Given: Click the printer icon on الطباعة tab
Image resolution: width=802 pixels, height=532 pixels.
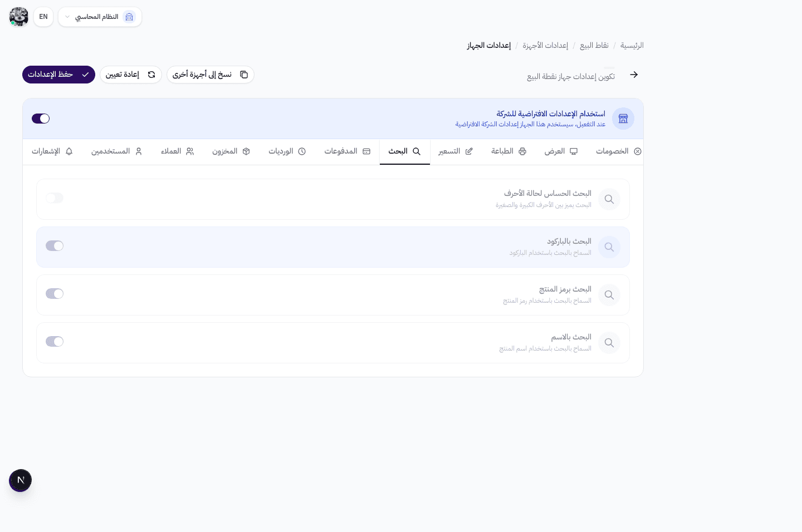Looking at the screenshot, I should pyautogui.click(x=522, y=151).
